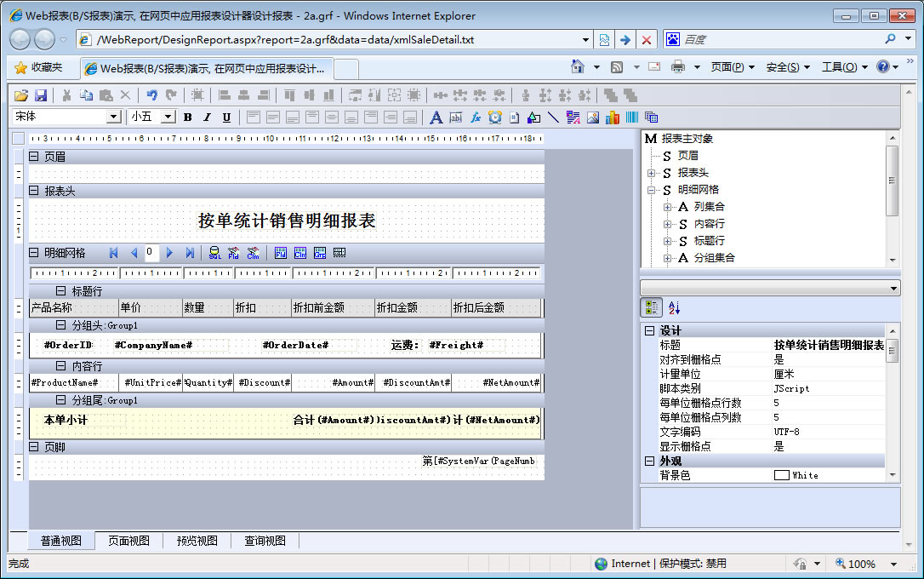Collapse the 设计 property category
The width and height of the screenshot is (924, 579).
pyautogui.click(x=649, y=330)
